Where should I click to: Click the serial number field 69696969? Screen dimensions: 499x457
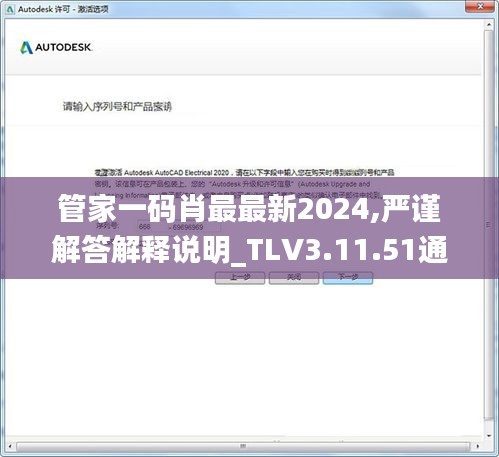pyautogui.click(x=196, y=227)
